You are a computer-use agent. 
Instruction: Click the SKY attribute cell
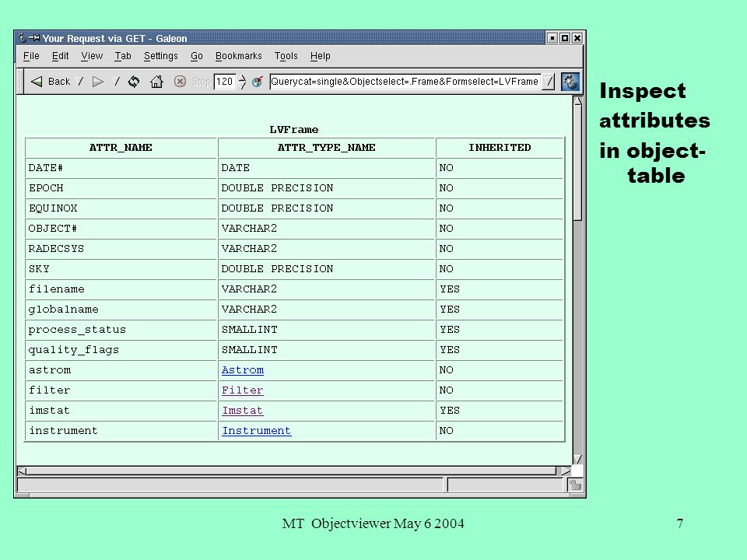121,269
